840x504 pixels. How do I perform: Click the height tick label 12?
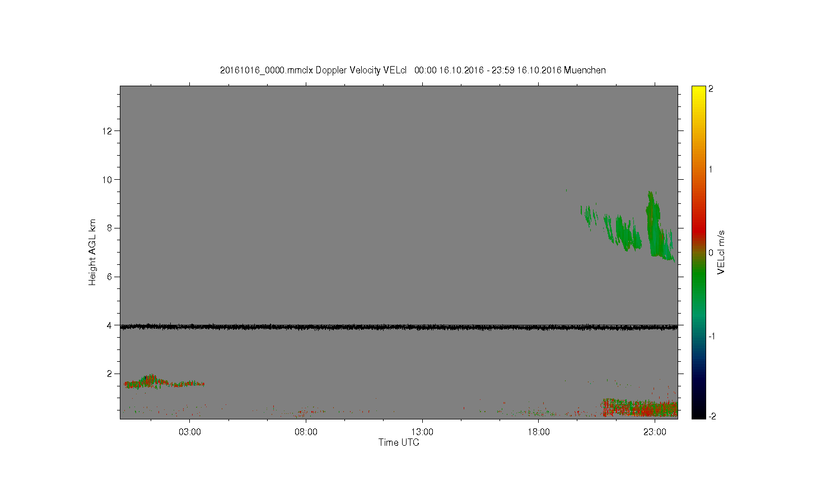tap(108, 131)
